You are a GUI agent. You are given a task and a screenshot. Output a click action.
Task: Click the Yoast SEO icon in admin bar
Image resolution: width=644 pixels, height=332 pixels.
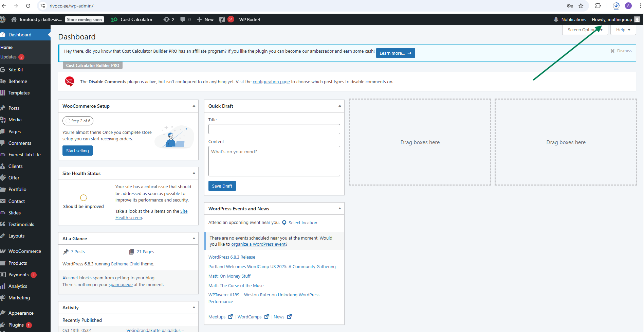coord(222,19)
